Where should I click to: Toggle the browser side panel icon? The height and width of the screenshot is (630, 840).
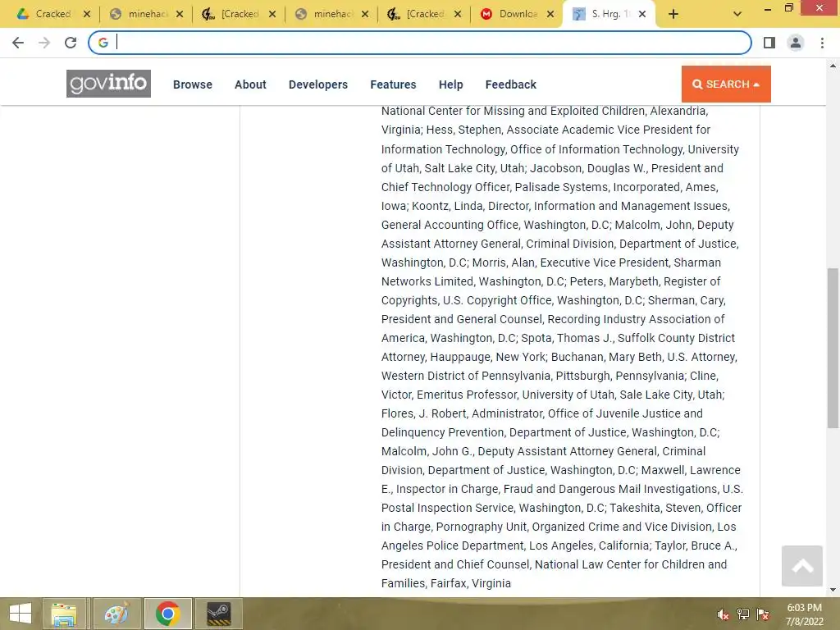click(x=769, y=43)
